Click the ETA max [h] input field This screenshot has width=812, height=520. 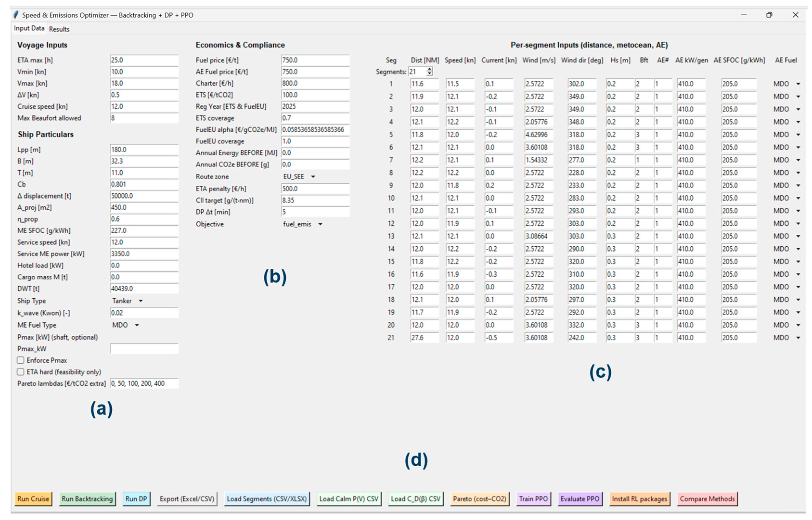144,60
